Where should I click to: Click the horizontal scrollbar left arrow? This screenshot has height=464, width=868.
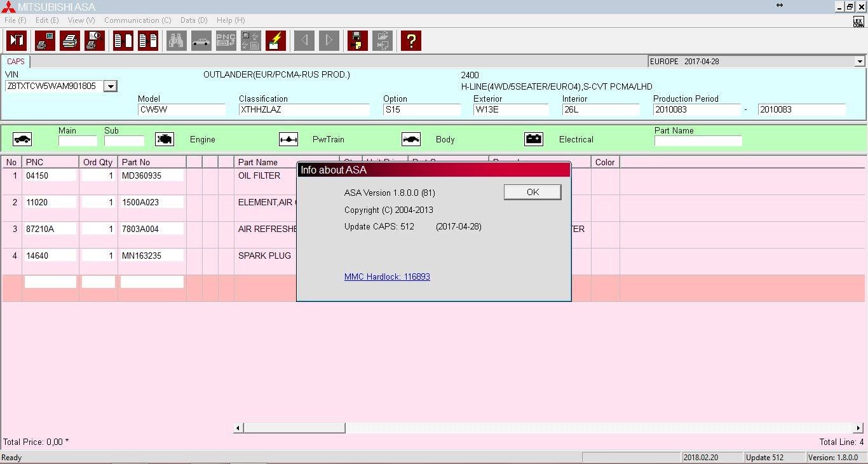[x=238, y=428]
